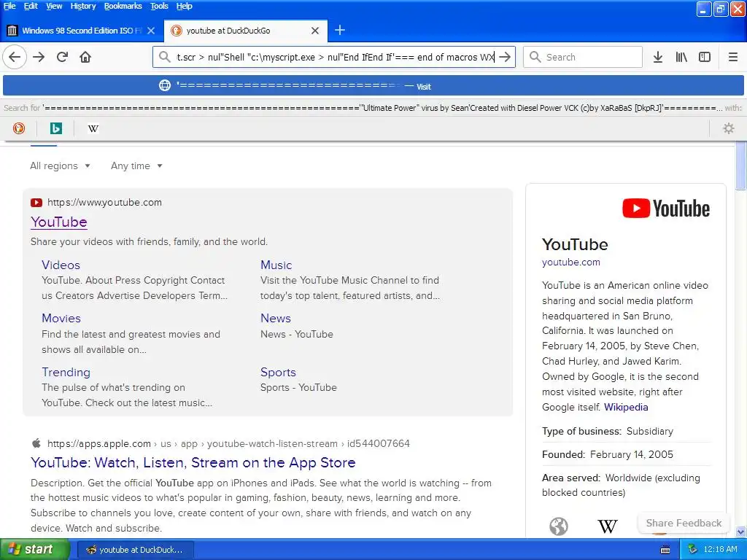Viewport: 747px width, 560px height.
Task: Open the History menu
Action: pyautogui.click(x=83, y=6)
